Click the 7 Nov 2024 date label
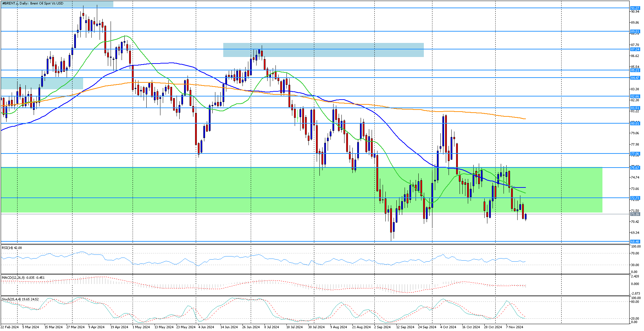Viewport: 644px width, 331px height. (x=514, y=327)
